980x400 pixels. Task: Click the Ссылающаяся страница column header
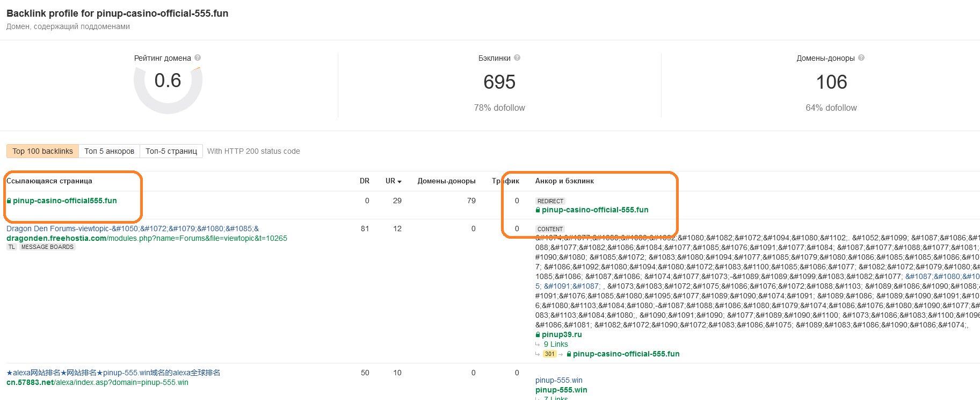click(x=49, y=181)
